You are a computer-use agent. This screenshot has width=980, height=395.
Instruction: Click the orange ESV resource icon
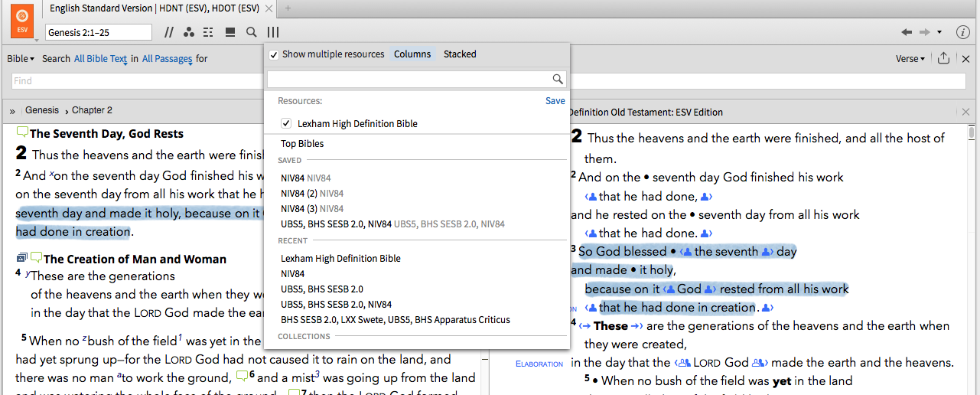pyautogui.click(x=22, y=20)
